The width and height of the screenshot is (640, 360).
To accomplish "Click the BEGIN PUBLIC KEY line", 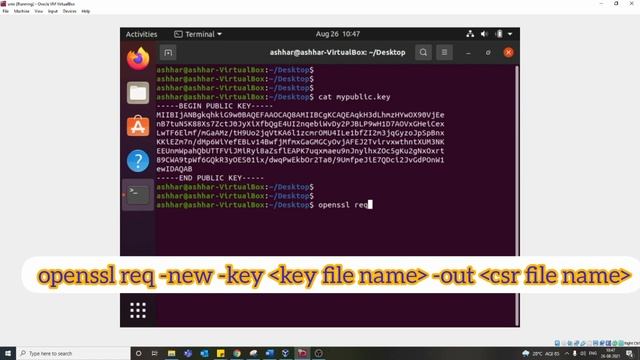I will pyautogui.click(x=214, y=106).
